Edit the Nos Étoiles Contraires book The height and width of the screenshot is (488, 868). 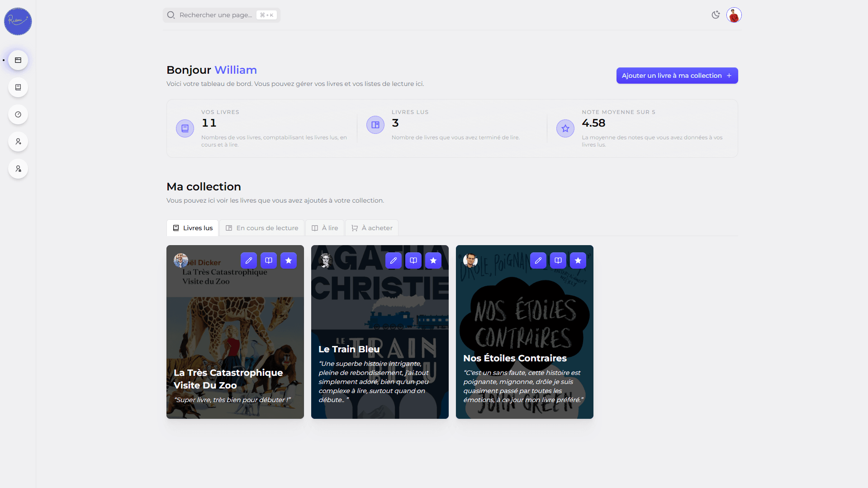point(538,261)
